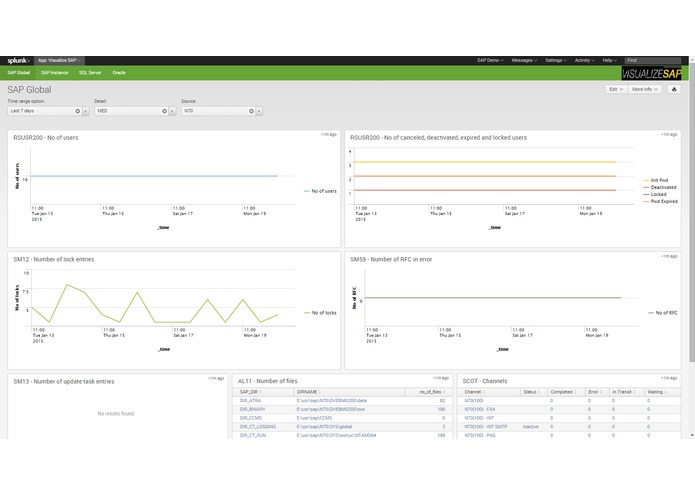Open the App: Visualize SAP dropdown
Image resolution: width=695 pixels, height=494 pixels.
tap(59, 60)
